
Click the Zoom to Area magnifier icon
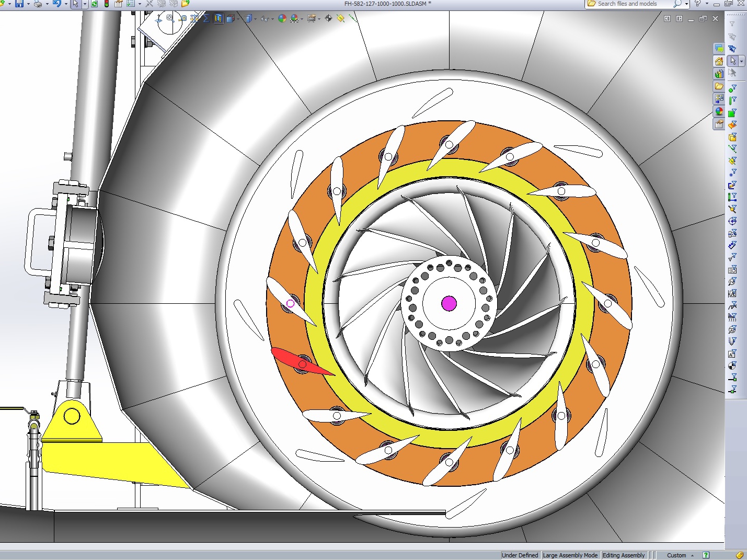170,18
